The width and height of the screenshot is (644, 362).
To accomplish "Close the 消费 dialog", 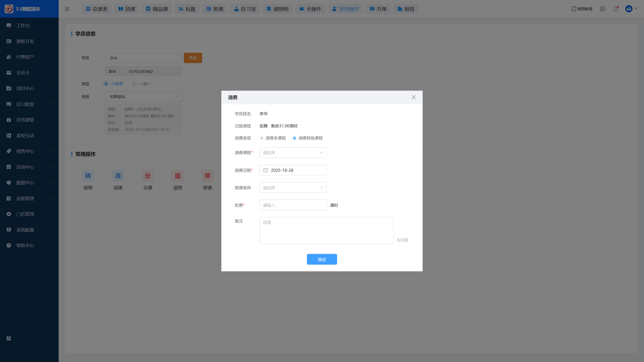I will (414, 97).
